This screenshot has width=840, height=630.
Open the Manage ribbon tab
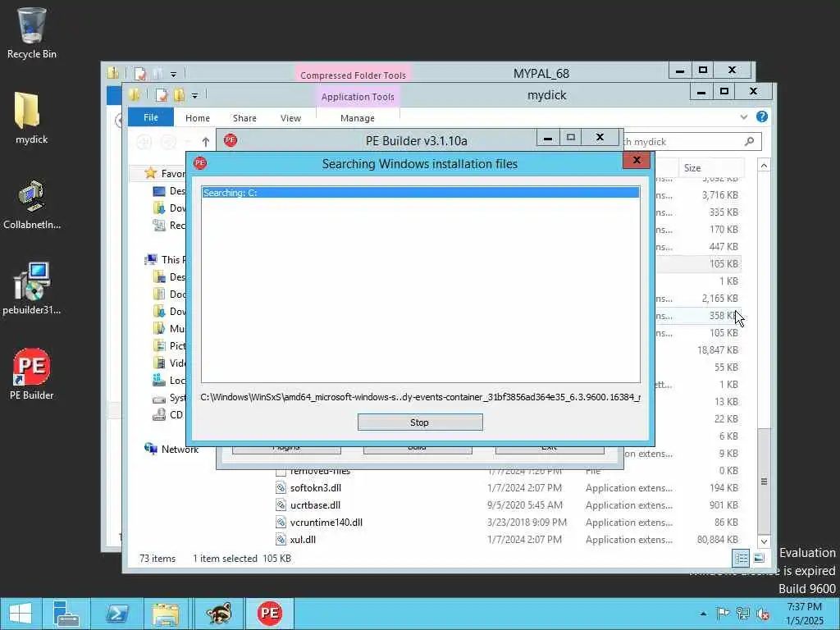358,118
